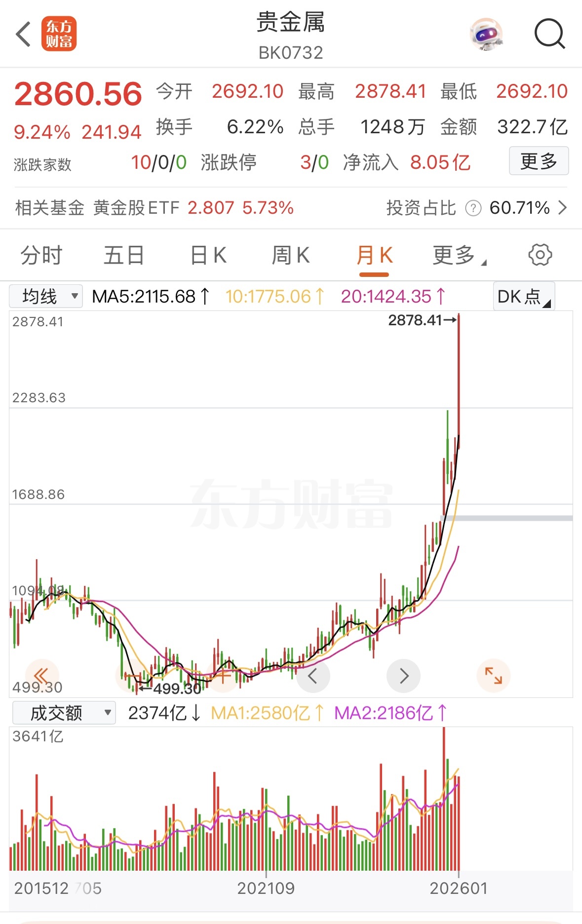
Task: Open the robot AI assistant
Action: 486,35
